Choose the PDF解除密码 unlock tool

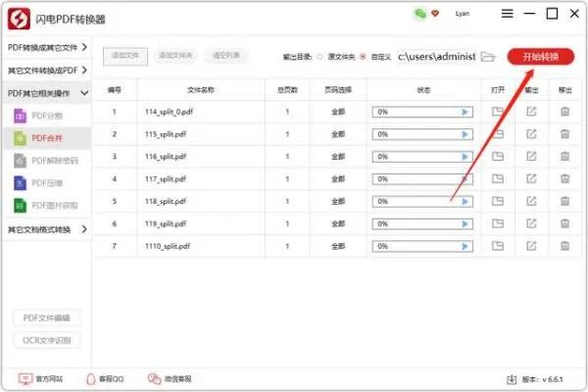pos(47,161)
